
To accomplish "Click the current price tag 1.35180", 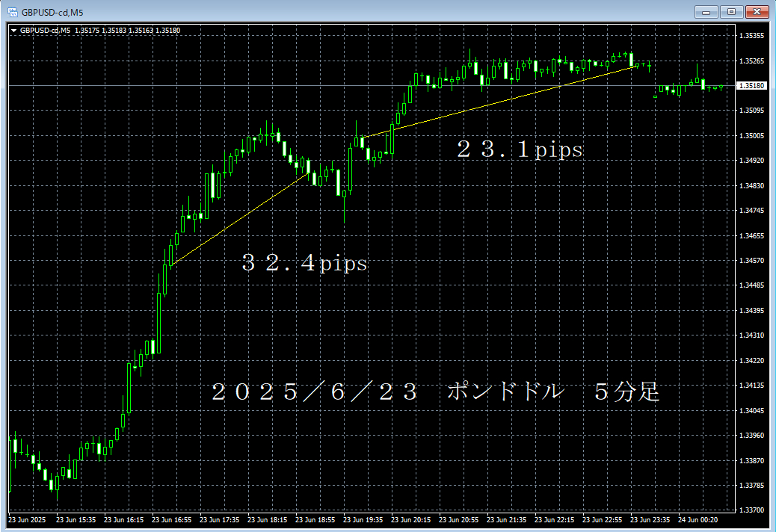I will coord(750,86).
